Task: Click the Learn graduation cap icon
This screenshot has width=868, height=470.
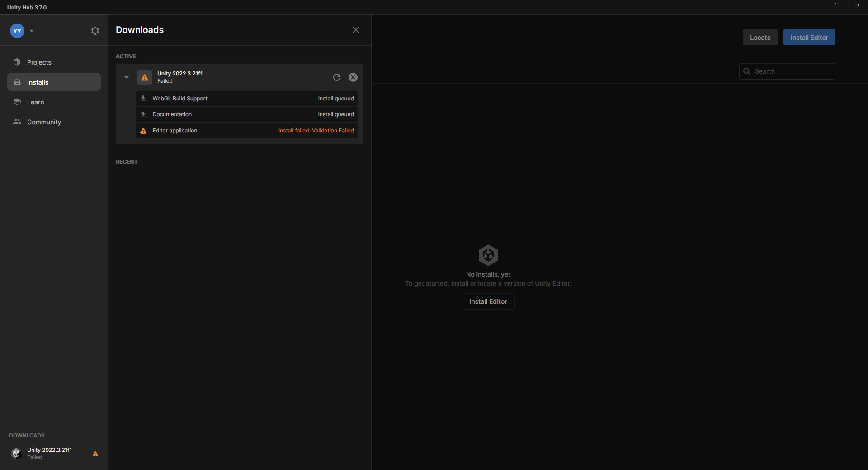Action: point(17,102)
